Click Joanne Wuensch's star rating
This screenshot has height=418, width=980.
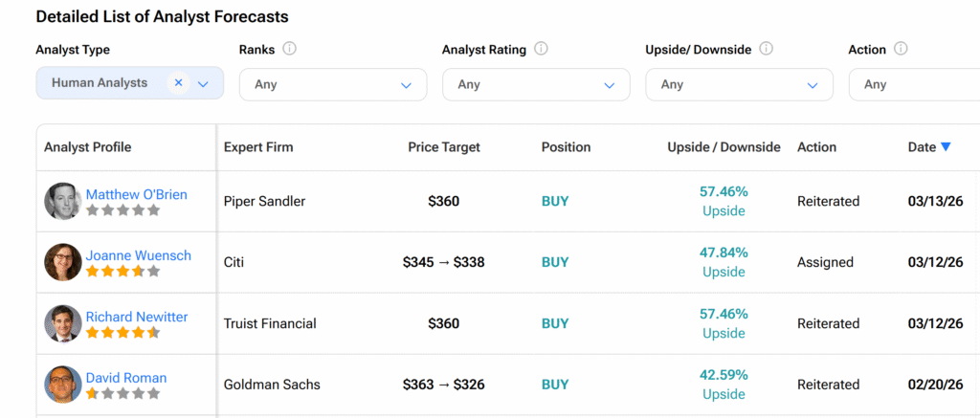122,272
